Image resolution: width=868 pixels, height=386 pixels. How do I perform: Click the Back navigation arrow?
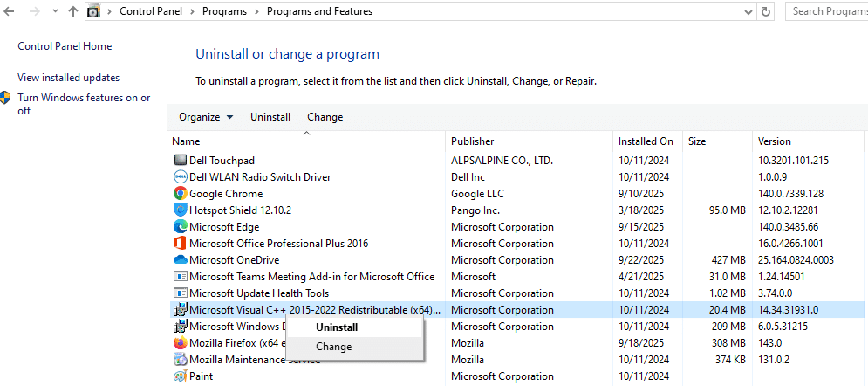[9, 11]
